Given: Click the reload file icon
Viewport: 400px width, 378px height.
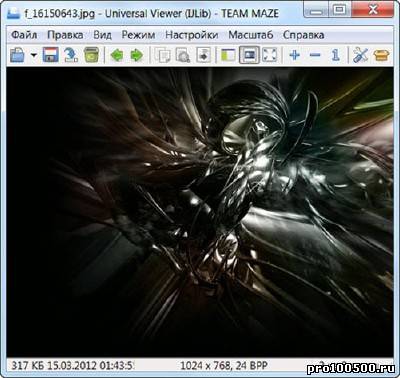Looking at the screenshot, I should click(x=71, y=55).
